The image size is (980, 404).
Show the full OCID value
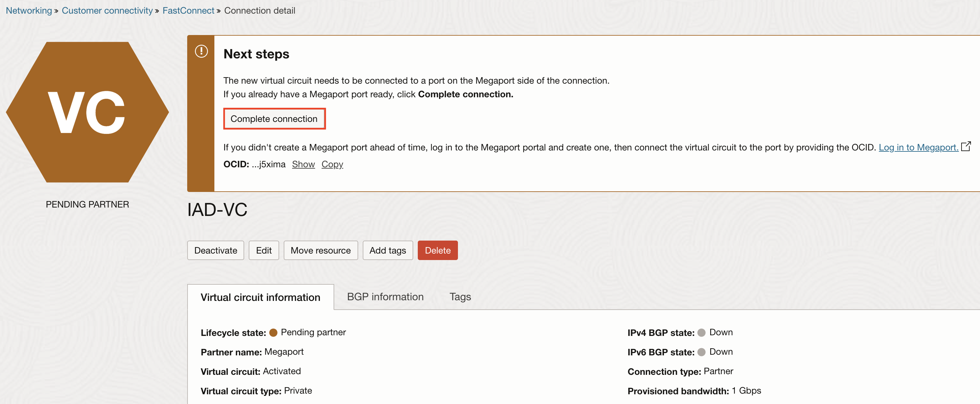(303, 164)
